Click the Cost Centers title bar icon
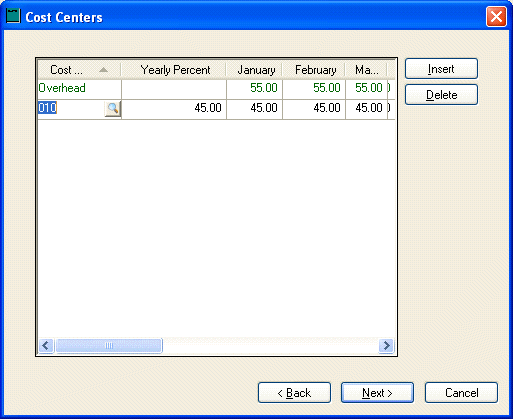This screenshot has height=420, width=514. pyautogui.click(x=13, y=16)
